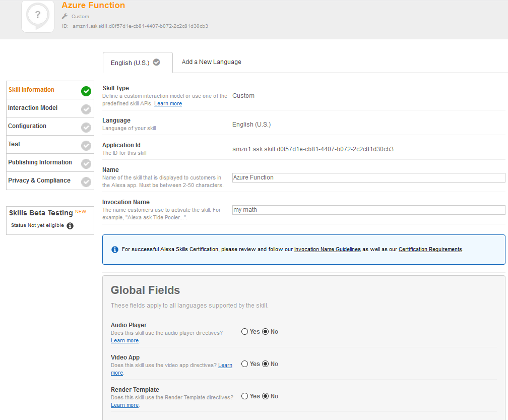Image resolution: width=508 pixels, height=420 pixels.
Task: Switch to the English (U.S.) language tab
Action: click(138, 63)
